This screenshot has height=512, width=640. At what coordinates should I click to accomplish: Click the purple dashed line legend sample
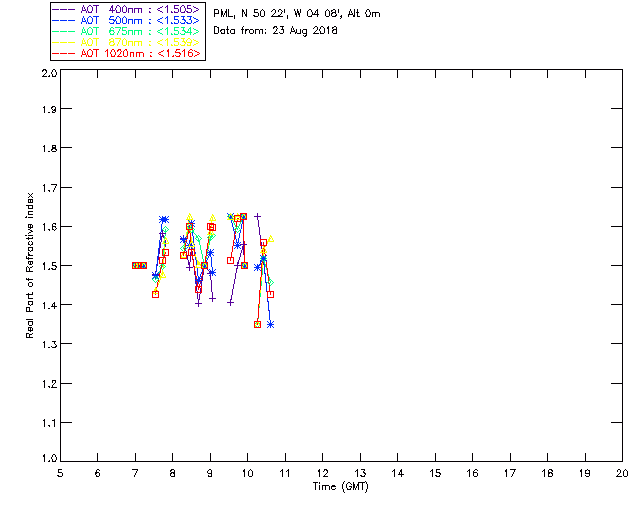pos(64,9)
